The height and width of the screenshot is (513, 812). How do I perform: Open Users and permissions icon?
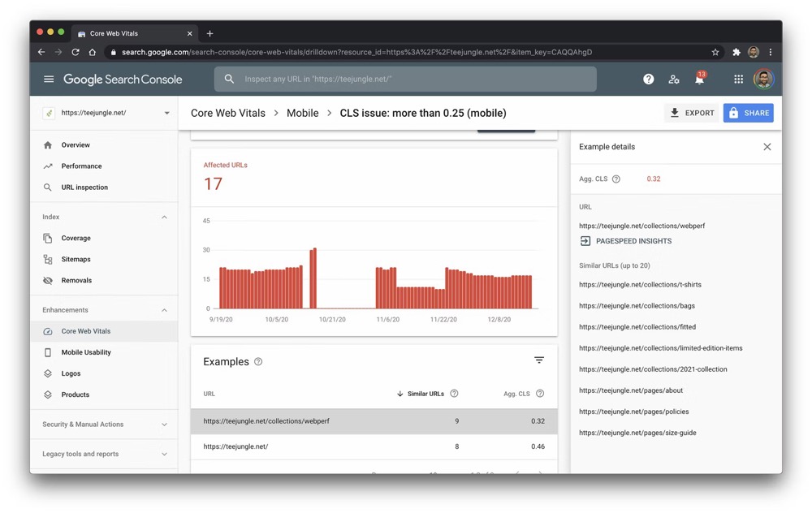(x=674, y=80)
